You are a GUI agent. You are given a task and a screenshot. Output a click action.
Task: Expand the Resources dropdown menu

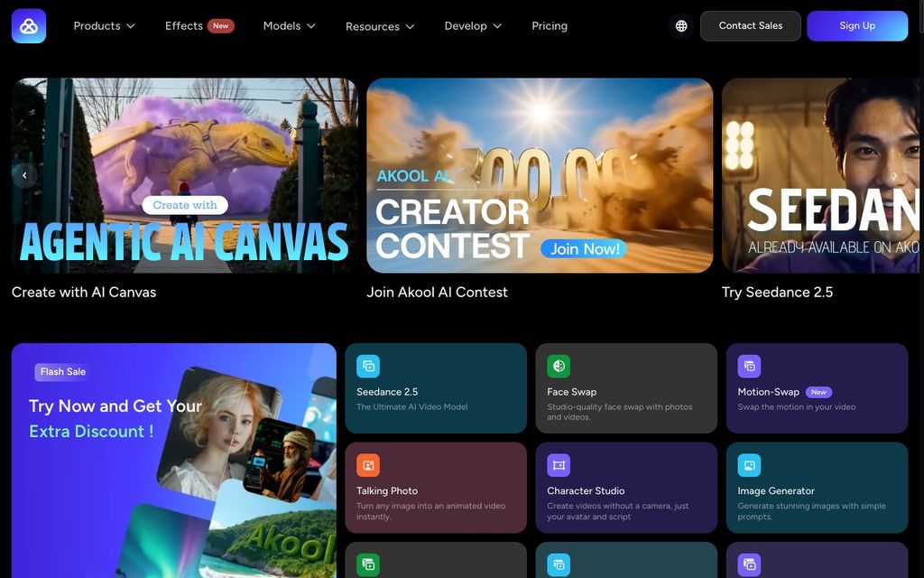tap(380, 26)
